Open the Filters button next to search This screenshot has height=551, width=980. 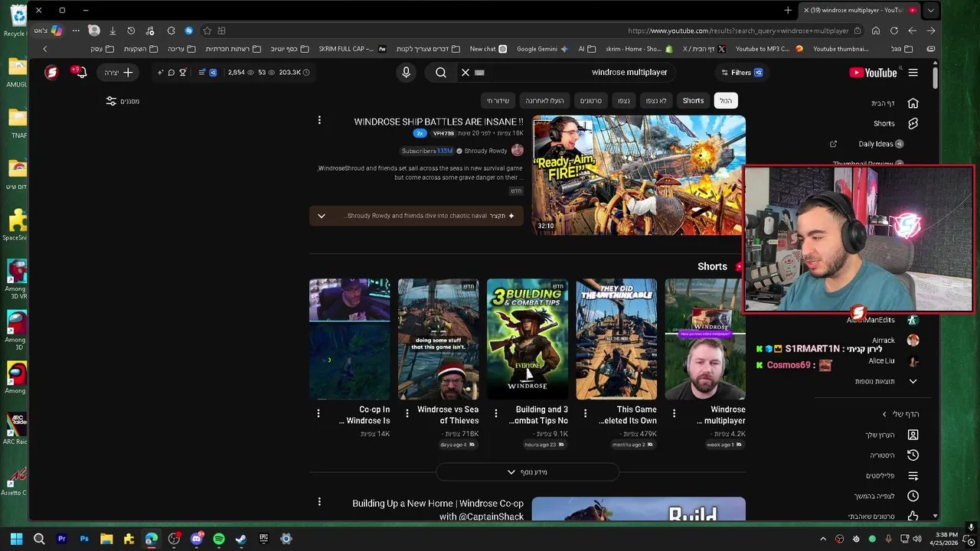(x=741, y=73)
